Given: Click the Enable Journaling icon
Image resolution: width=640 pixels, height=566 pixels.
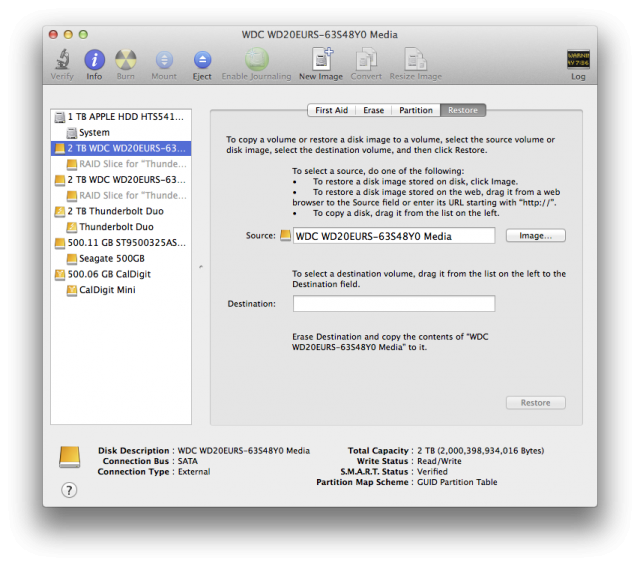Looking at the screenshot, I should tap(257, 60).
